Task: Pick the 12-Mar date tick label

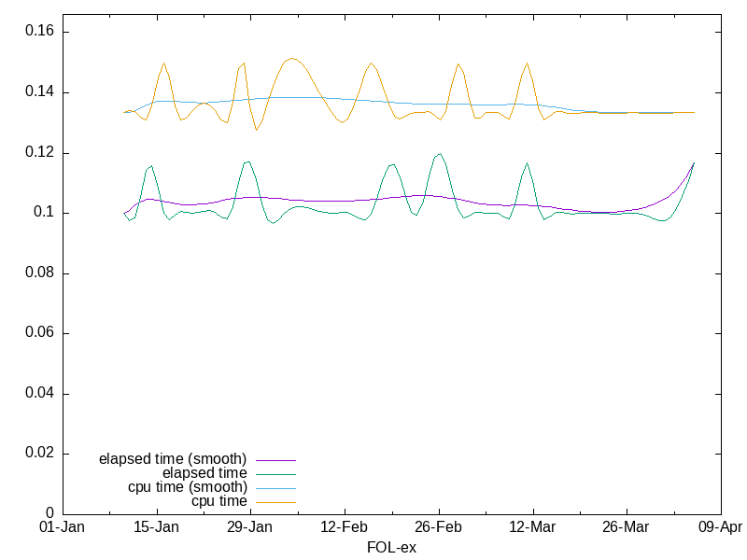Action: point(533,527)
